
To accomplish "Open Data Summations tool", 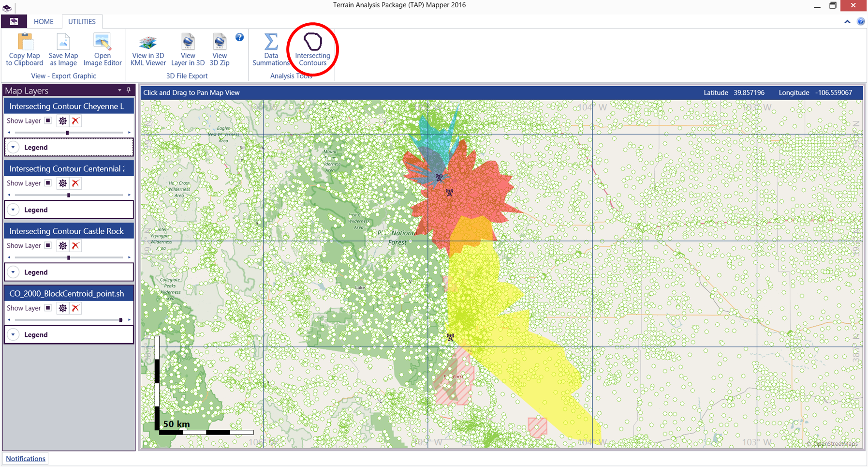I will click(x=271, y=43).
